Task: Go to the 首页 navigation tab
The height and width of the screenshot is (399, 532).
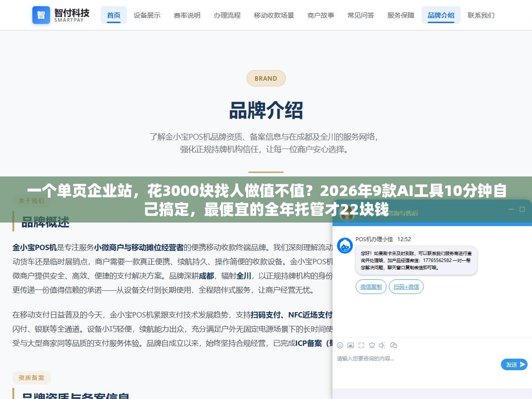Action: point(113,15)
